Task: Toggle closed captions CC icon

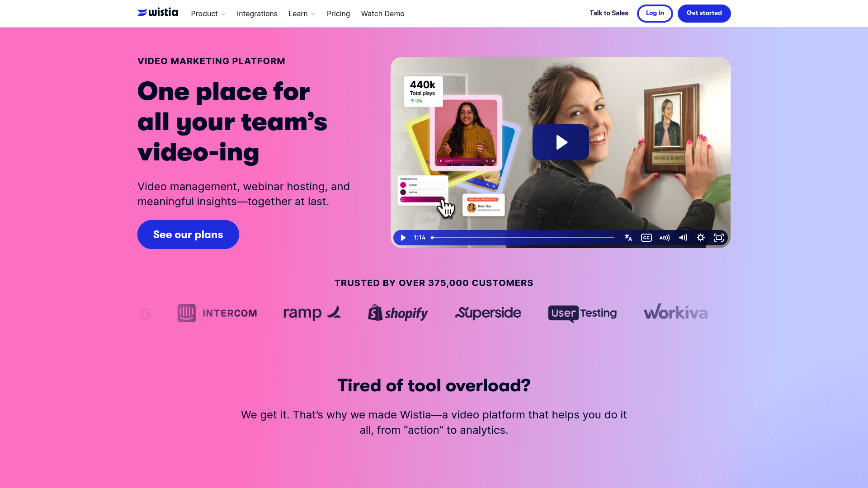Action: click(646, 238)
